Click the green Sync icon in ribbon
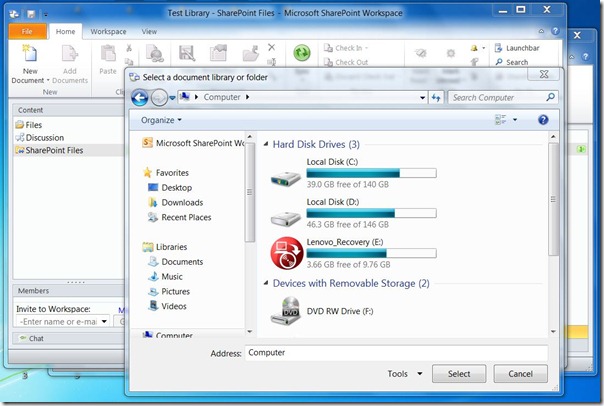 point(302,53)
